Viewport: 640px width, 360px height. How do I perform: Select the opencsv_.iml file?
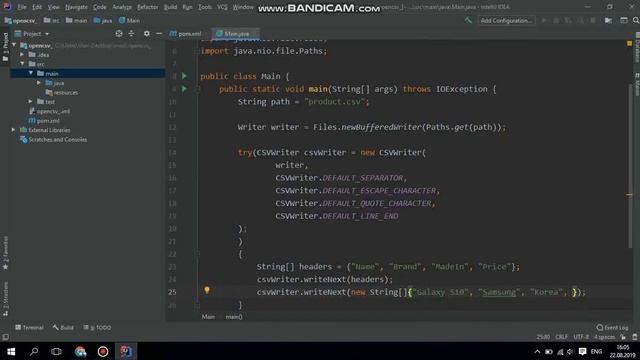click(49, 111)
